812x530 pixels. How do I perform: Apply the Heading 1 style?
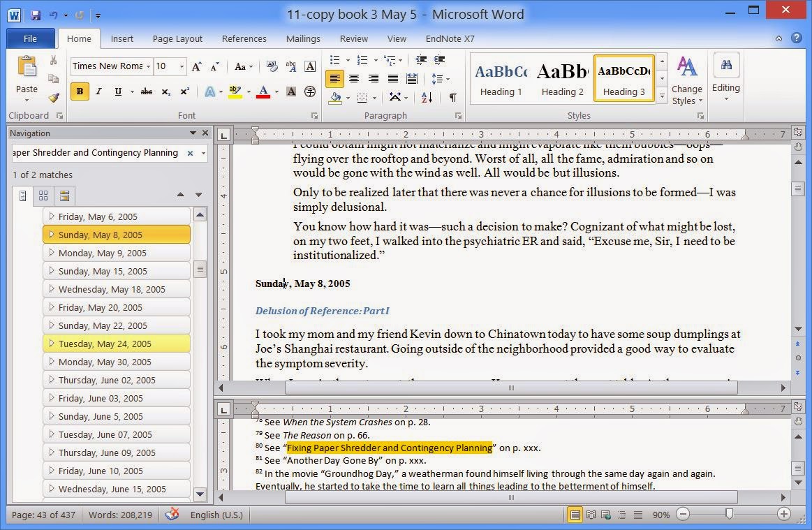point(501,79)
